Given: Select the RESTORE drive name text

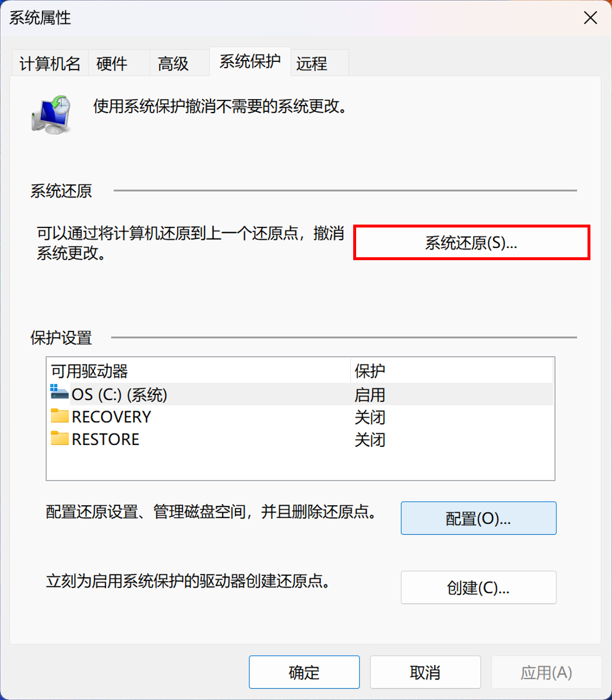Looking at the screenshot, I should [105, 439].
